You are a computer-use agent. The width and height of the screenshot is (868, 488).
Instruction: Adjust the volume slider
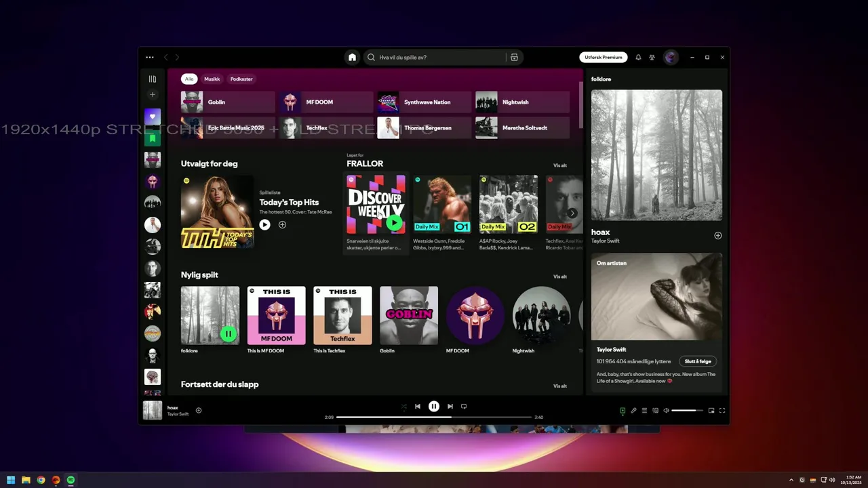(x=688, y=411)
